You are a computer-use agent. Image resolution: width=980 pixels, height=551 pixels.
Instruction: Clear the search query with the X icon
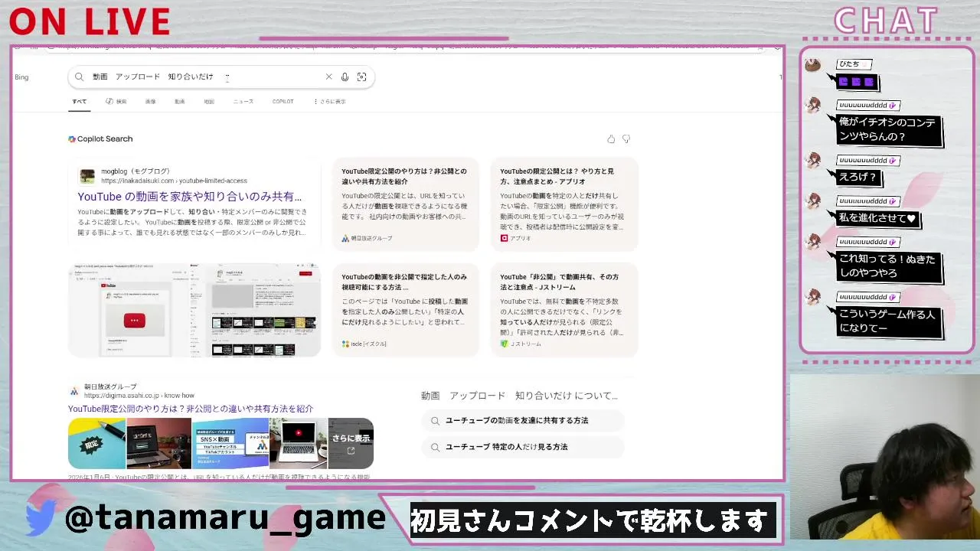click(329, 77)
